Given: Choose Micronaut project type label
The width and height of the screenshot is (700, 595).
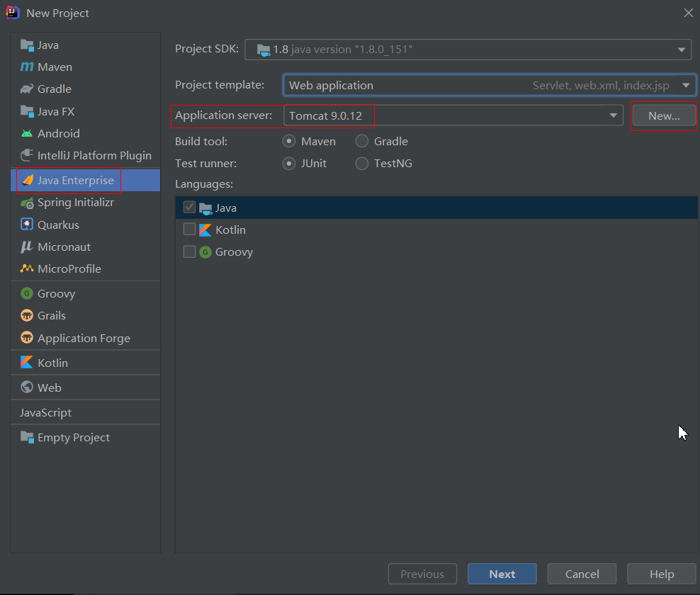Looking at the screenshot, I should (x=64, y=246).
